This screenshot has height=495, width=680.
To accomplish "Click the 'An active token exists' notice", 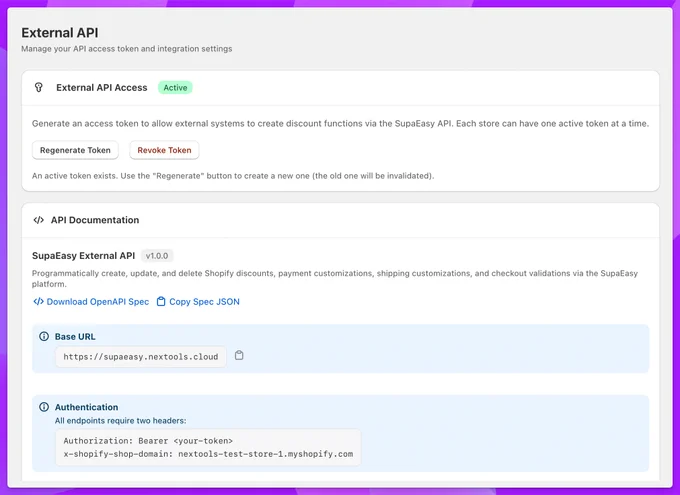I will tap(233, 176).
